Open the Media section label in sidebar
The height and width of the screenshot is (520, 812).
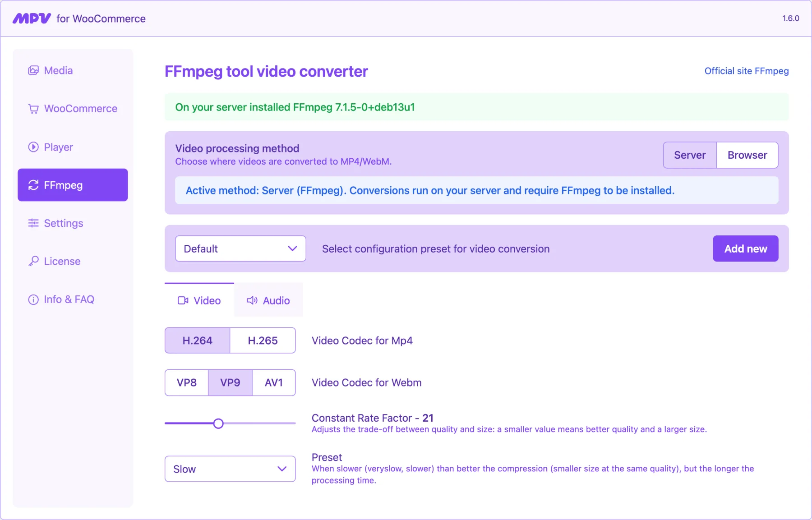(59, 70)
